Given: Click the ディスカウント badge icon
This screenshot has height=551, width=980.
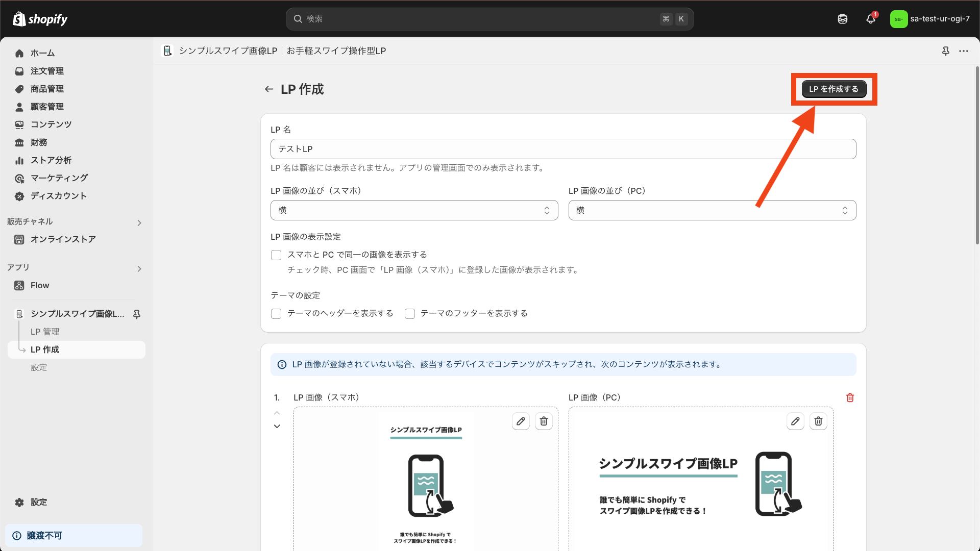Looking at the screenshot, I should pos(19,196).
